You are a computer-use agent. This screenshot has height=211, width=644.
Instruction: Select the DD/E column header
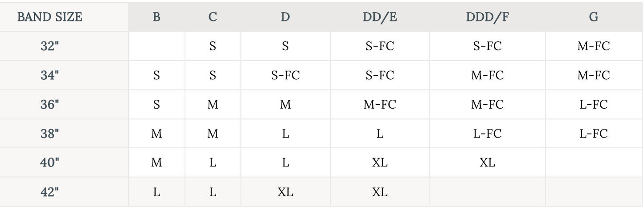(380, 17)
